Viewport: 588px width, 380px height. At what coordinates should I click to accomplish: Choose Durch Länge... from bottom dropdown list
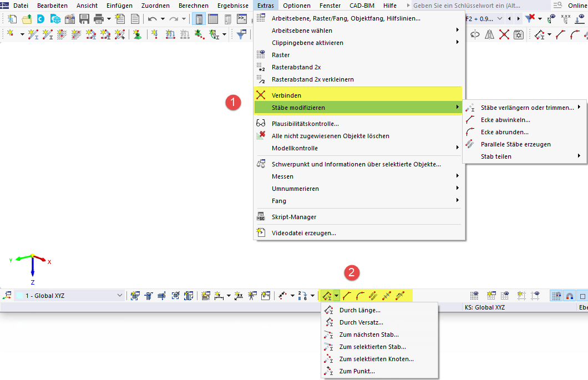379,310
